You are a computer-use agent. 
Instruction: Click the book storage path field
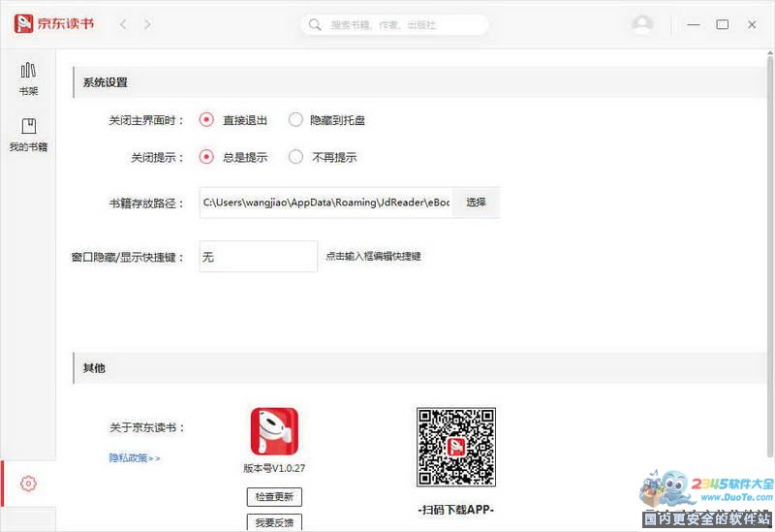(326, 203)
